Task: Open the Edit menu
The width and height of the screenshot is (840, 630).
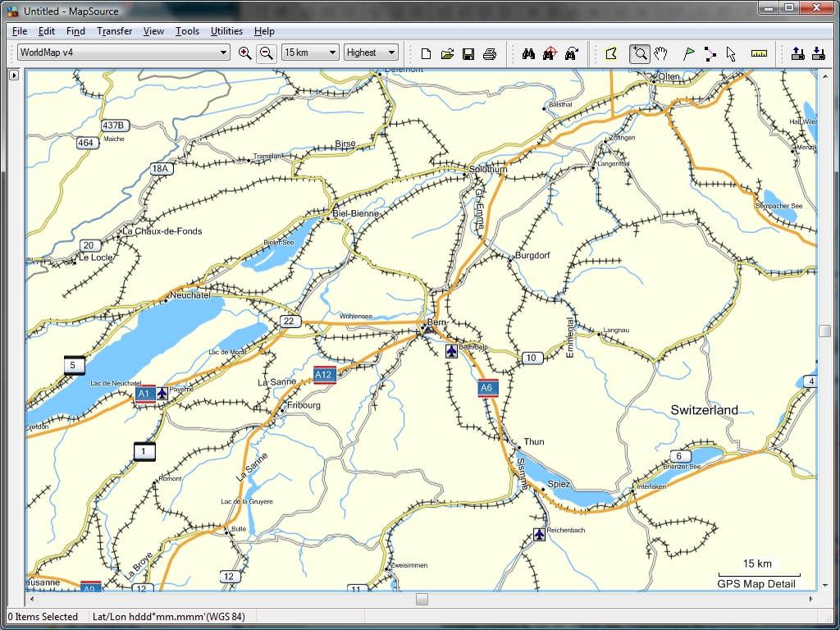Action: pos(47,31)
